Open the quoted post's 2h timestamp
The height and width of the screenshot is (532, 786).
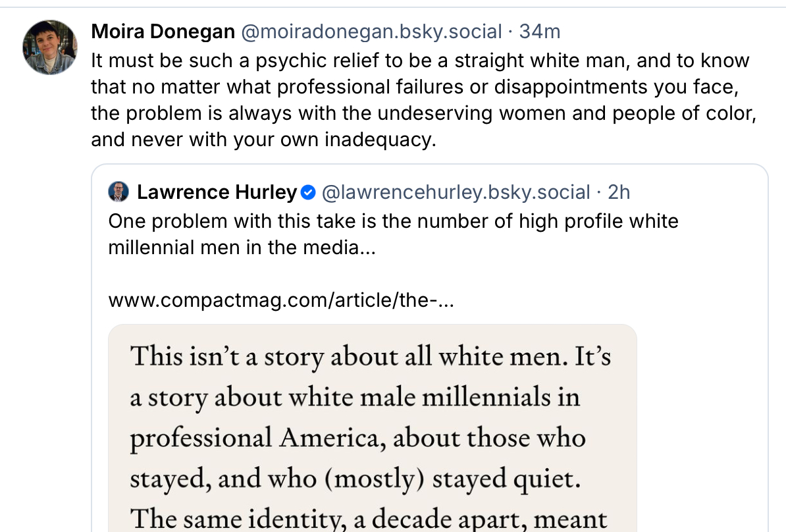tap(619, 192)
